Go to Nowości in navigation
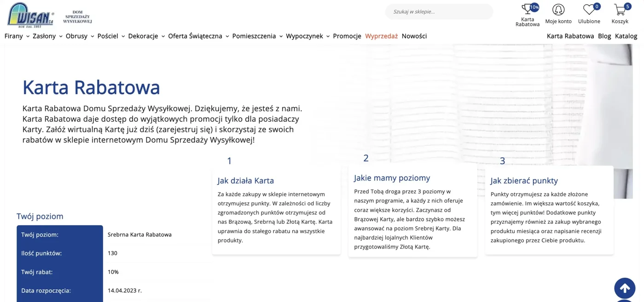This screenshot has height=302, width=644. [414, 36]
